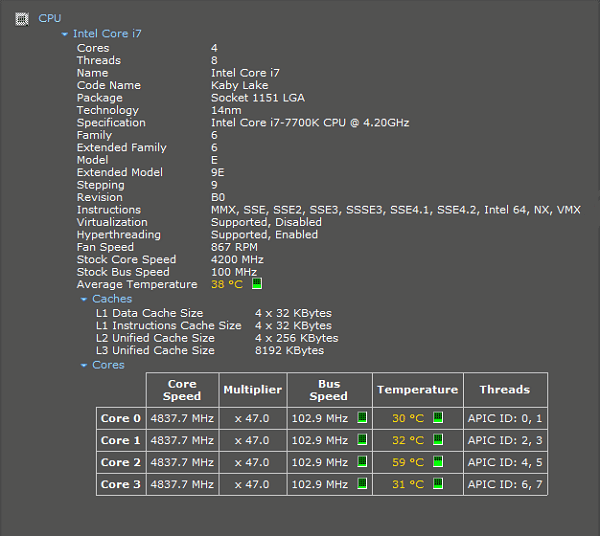Click the 31 °C temperature of Core 3
The height and width of the screenshot is (536, 600).
pos(408,484)
